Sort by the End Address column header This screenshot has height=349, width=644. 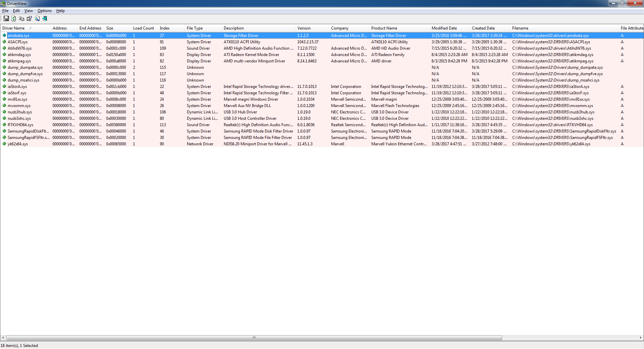point(91,28)
